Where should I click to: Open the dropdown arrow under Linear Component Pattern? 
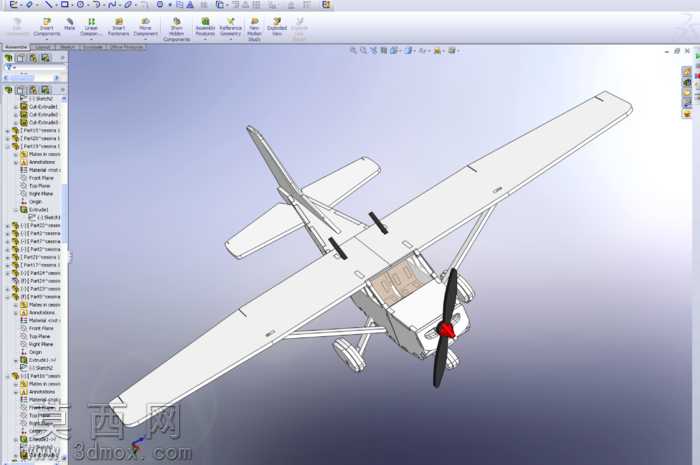[x=91, y=39]
